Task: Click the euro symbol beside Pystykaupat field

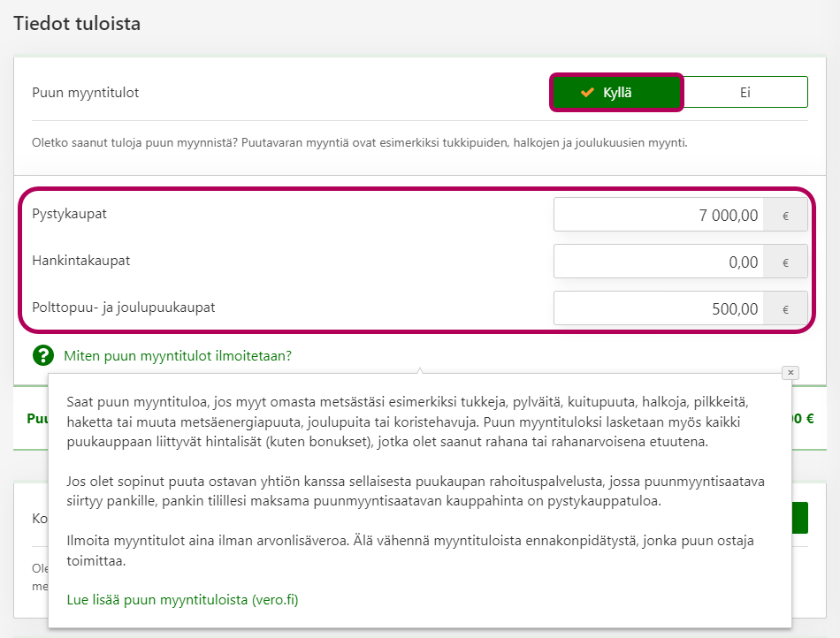Action: pos(785,215)
